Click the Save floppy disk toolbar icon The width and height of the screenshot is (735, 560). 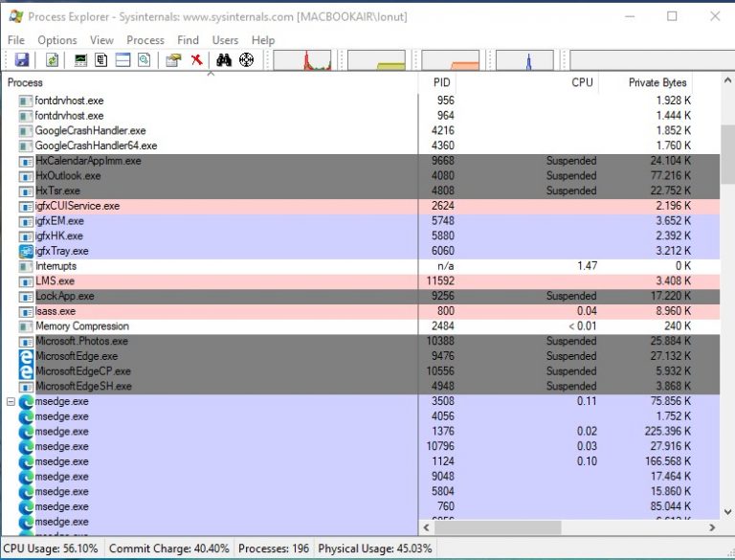21,60
